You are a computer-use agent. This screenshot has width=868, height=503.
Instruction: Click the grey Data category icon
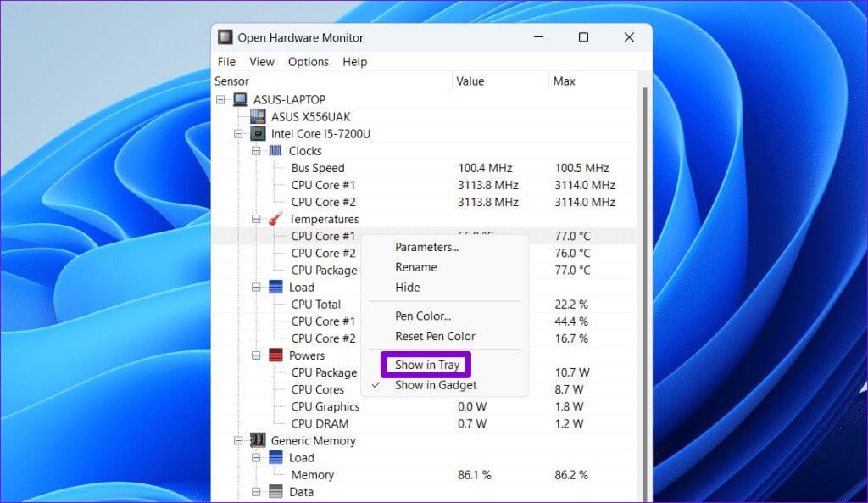point(275,491)
